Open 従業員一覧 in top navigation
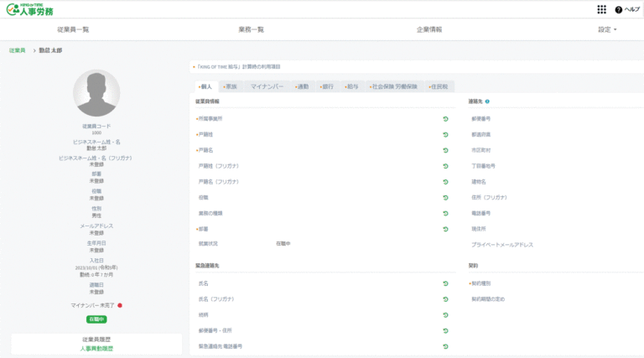This screenshot has width=644, height=358. click(x=73, y=29)
